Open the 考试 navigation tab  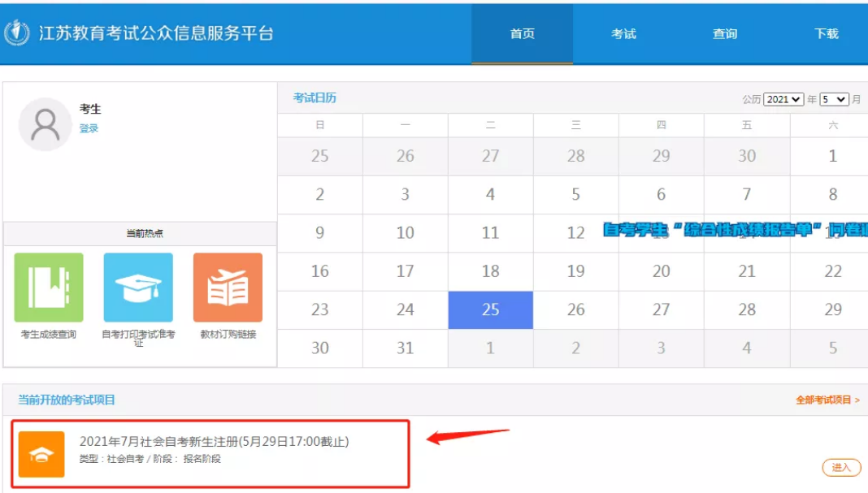[623, 34]
